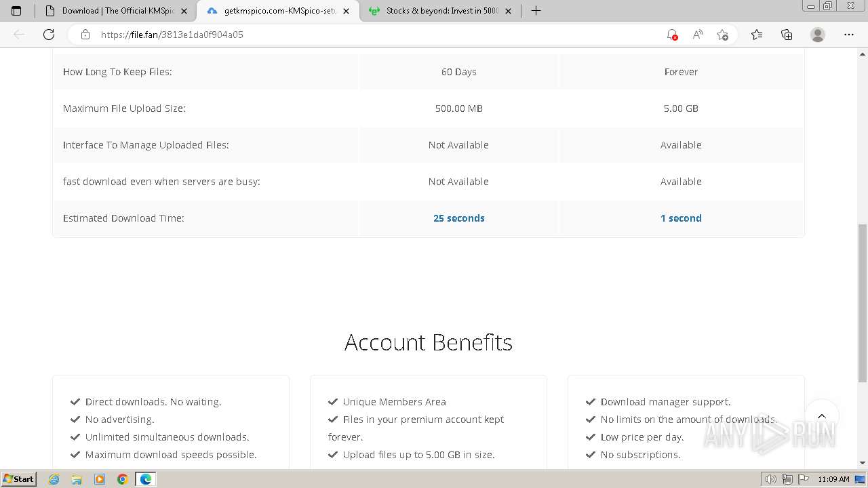
Task: Open the Collections panel
Action: pos(787,35)
